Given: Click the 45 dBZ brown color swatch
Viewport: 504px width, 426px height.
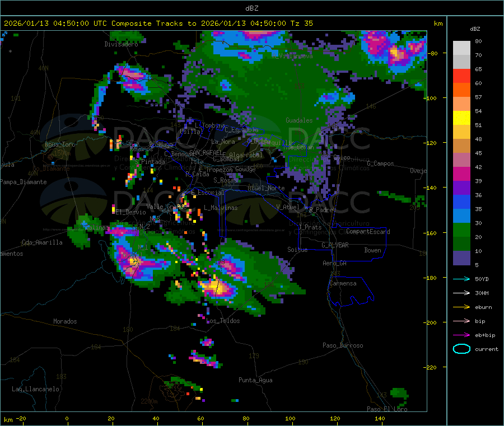Looking at the screenshot, I should click(461, 146).
